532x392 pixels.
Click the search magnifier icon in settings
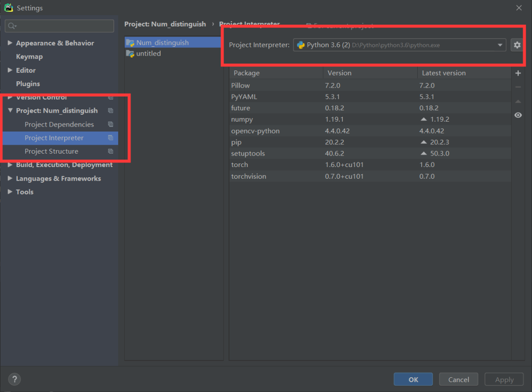click(x=12, y=26)
